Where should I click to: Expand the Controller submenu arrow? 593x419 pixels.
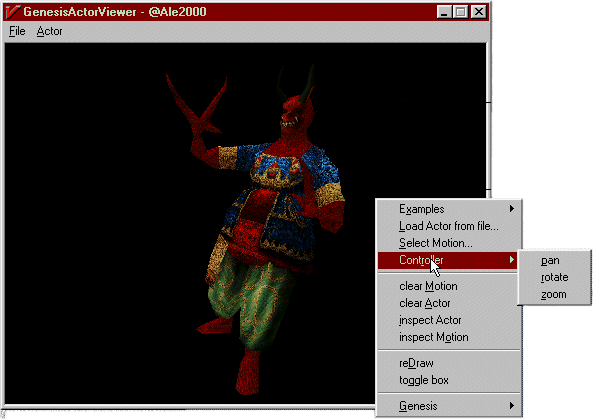(x=512, y=260)
